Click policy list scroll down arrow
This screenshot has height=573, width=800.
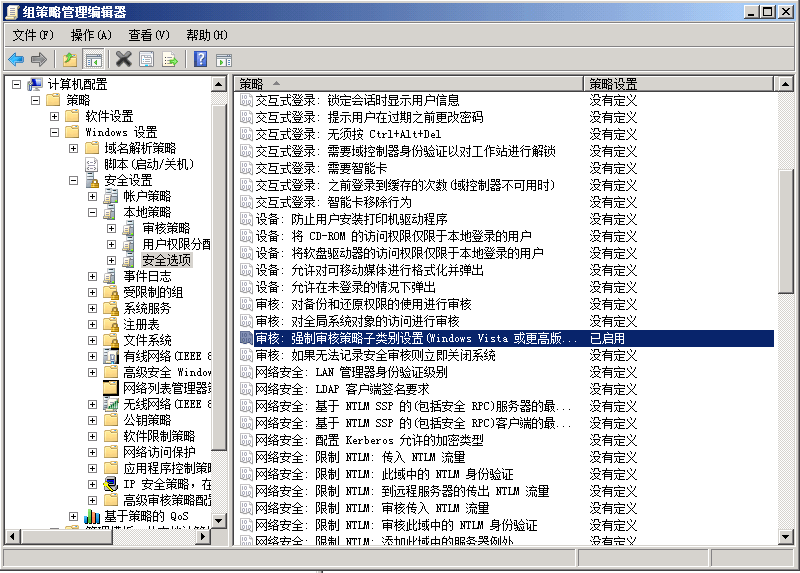tap(785, 537)
